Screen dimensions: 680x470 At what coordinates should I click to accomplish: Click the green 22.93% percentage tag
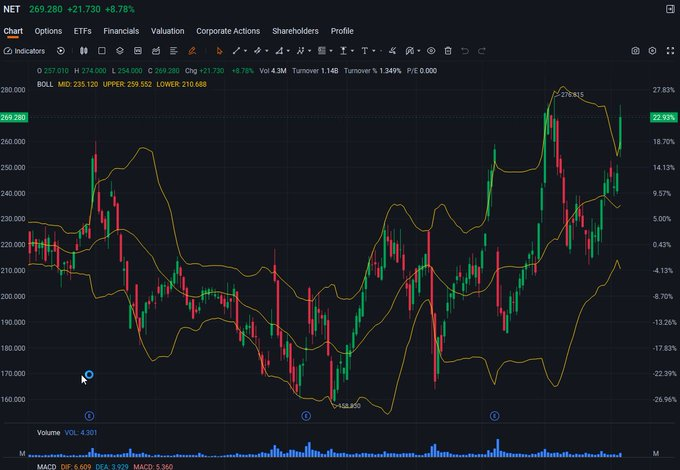tap(664, 118)
